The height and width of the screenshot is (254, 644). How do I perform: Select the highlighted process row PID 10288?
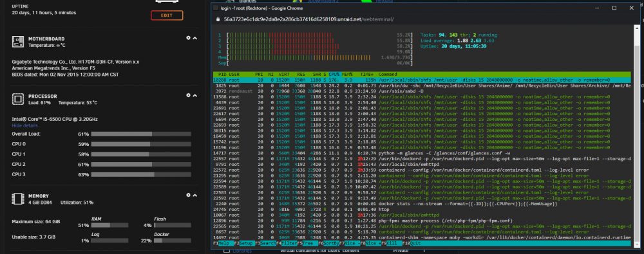(422, 80)
